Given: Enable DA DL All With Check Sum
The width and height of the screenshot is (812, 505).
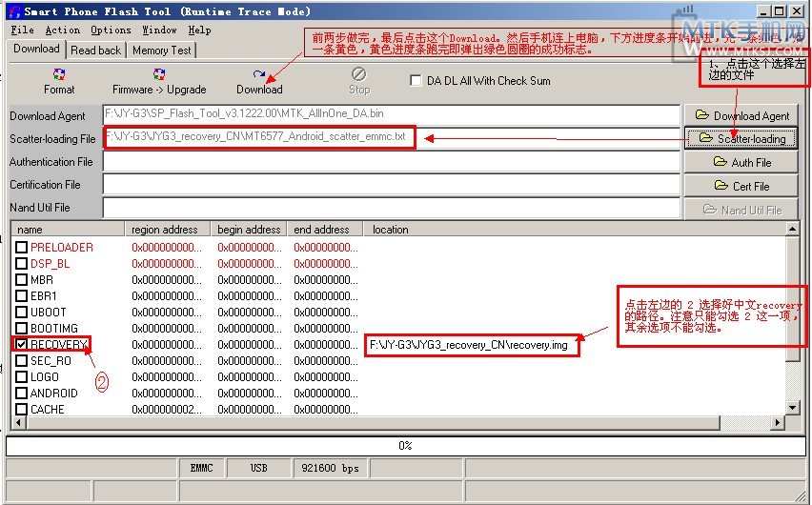Looking at the screenshot, I should click(416, 80).
